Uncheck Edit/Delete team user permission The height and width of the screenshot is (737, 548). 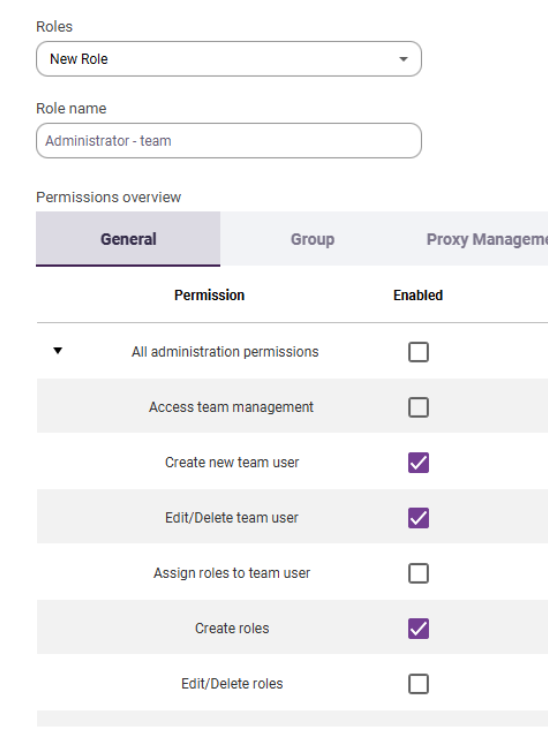point(418,518)
